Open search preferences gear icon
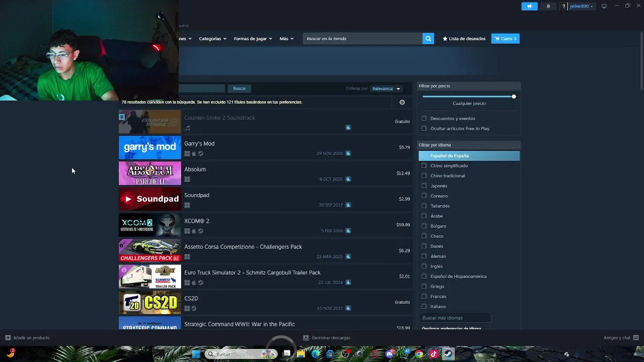 (402, 102)
